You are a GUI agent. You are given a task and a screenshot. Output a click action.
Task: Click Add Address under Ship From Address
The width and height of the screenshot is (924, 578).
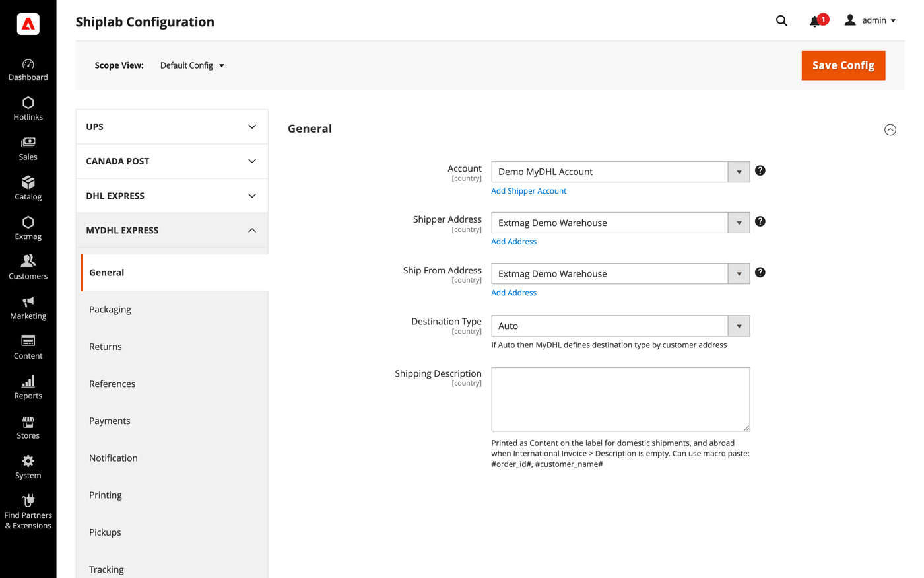pos(514,293)
